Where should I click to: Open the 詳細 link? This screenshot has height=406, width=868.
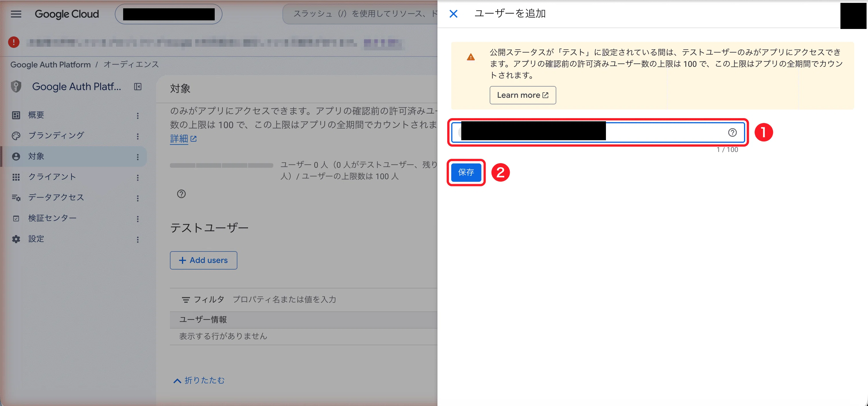pyautogui.click(x=183, y=138)
